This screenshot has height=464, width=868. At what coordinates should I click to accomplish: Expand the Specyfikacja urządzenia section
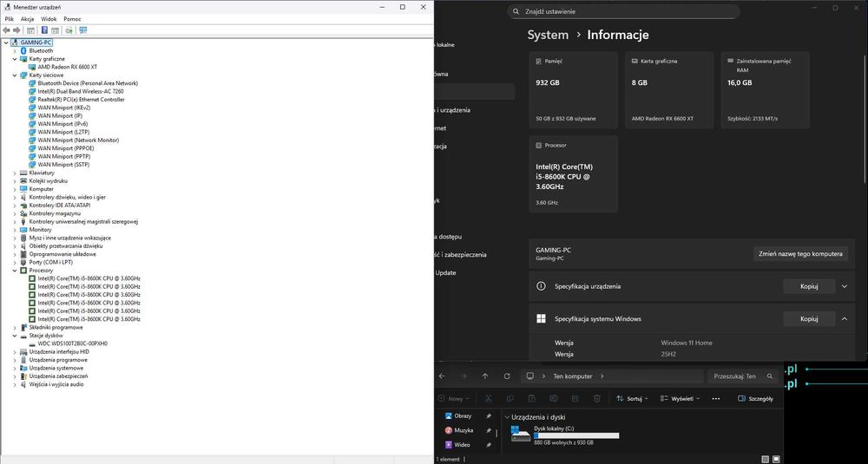point(845,286)
